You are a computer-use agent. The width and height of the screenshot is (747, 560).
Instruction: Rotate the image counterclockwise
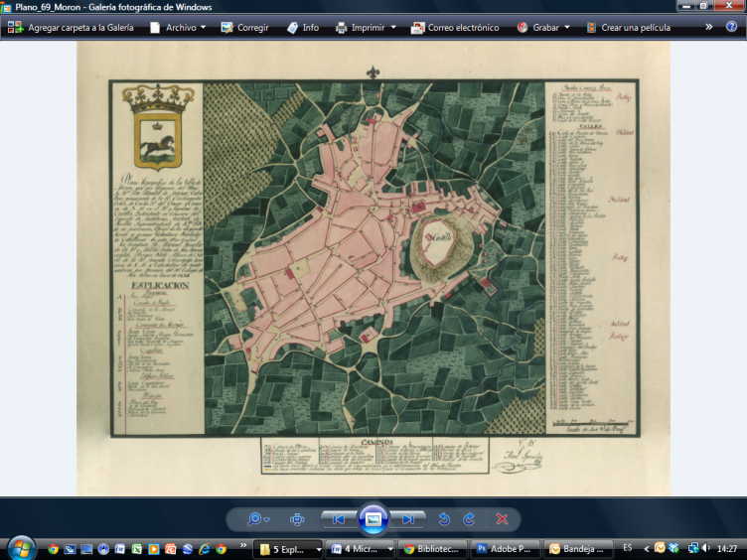444,519
